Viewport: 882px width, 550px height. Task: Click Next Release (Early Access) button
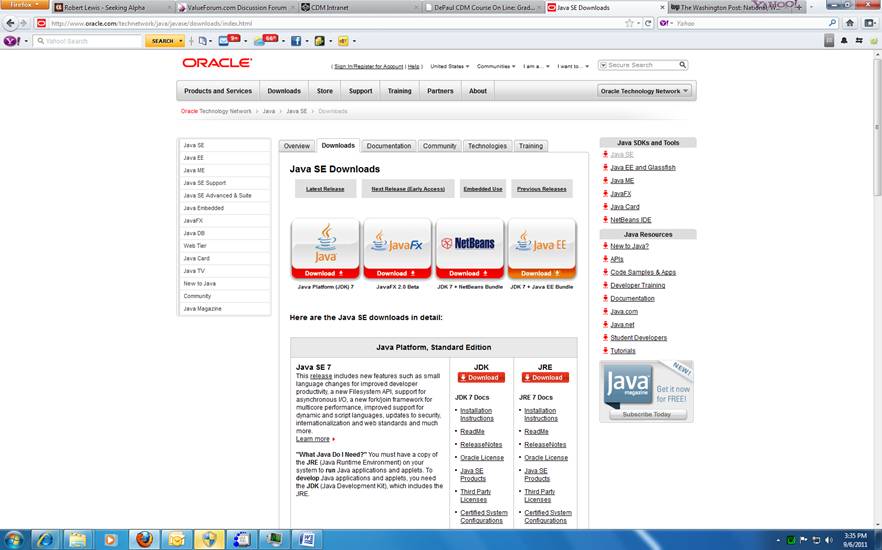point(408,189)
